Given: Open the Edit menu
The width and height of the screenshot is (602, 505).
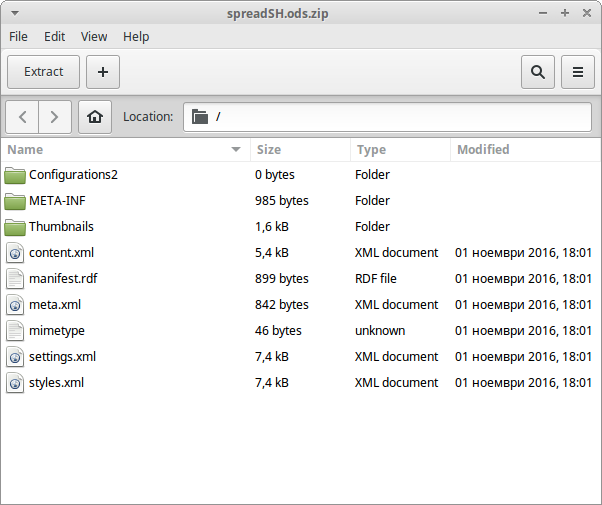Looking at the screenshot, I should 54,37.
